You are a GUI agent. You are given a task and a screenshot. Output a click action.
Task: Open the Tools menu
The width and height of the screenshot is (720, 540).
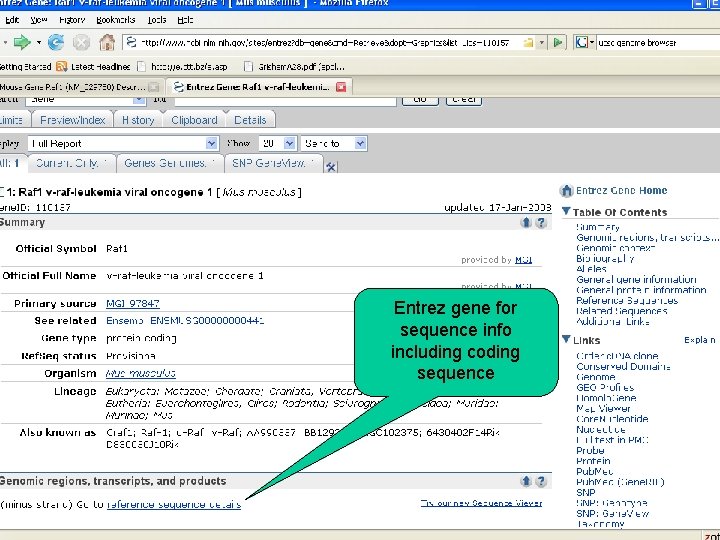pyautogui.click(x=157, y=20)
